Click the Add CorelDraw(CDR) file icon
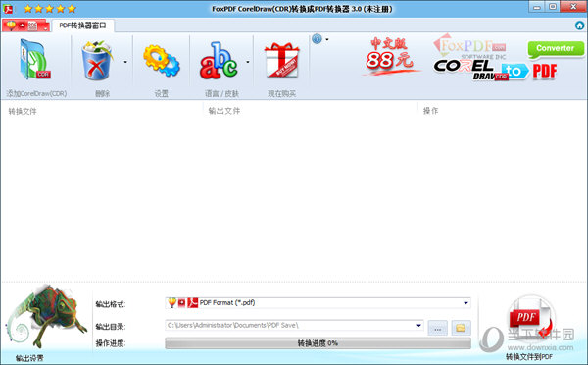Image resolution: width=588 pixels, height=365 pixels. coord(35,59)
